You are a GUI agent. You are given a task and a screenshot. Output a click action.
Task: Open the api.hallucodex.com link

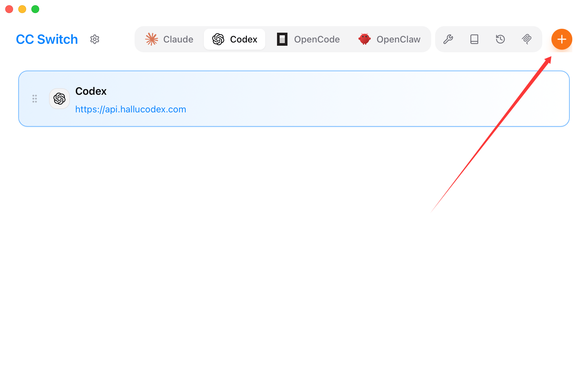tap(131, 109)
